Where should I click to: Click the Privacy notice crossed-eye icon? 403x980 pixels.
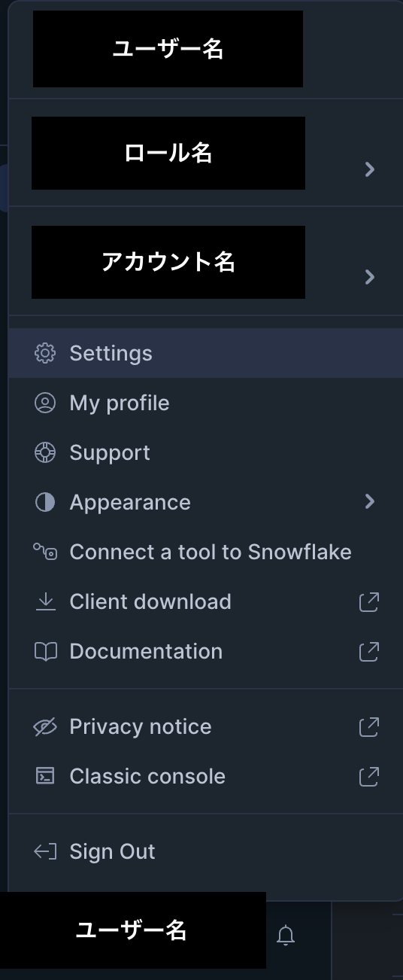click(x=45, y=726)
